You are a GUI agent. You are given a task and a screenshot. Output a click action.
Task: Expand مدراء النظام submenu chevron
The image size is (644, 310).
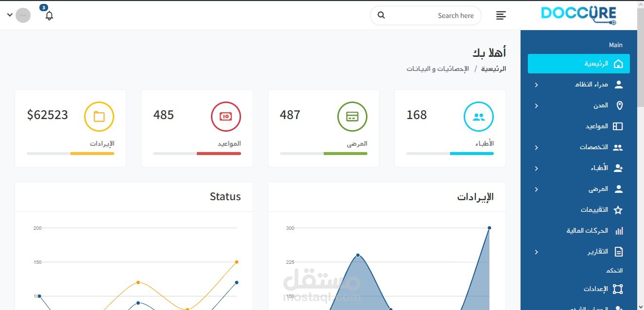tap(537, 85)
